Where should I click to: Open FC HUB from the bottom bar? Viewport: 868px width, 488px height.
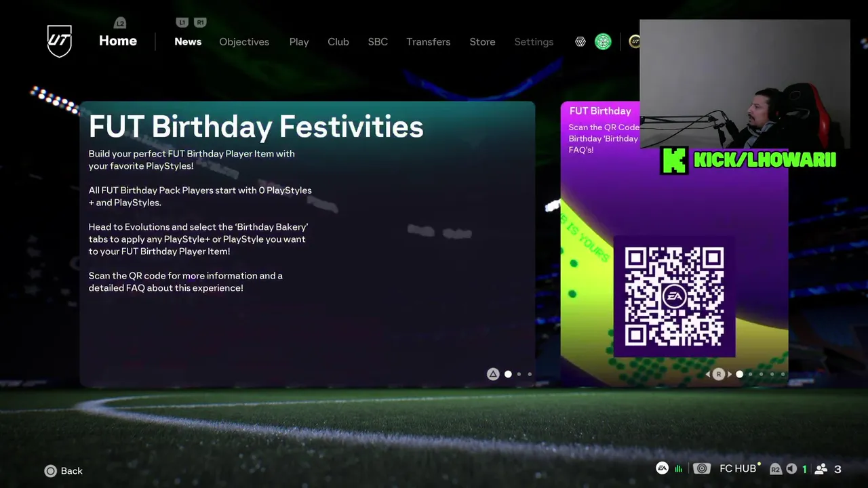coord(738,469)
